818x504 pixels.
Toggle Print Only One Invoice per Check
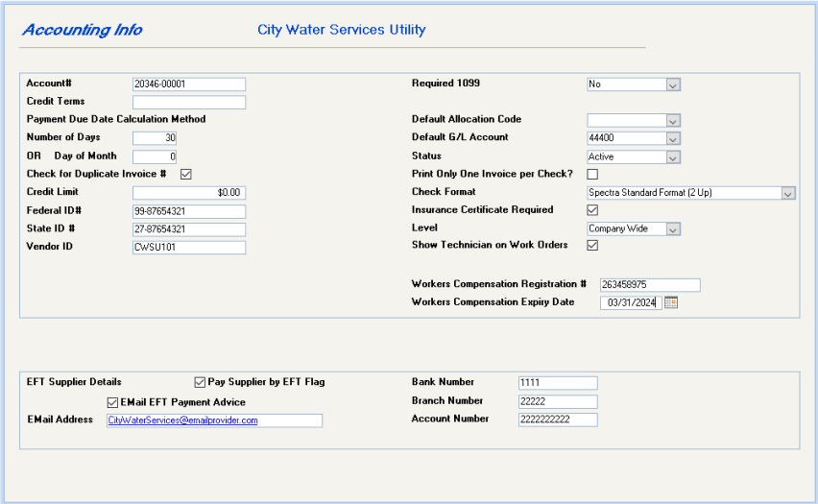coord(592,175)
